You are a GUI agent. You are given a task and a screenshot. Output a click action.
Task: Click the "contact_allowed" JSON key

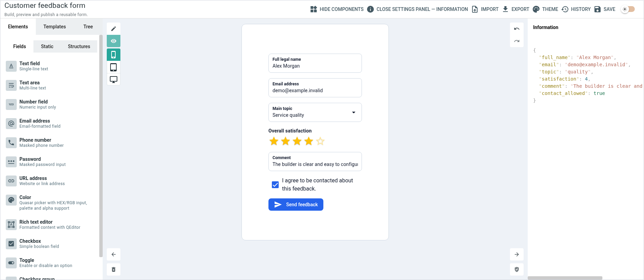point(563,93)
